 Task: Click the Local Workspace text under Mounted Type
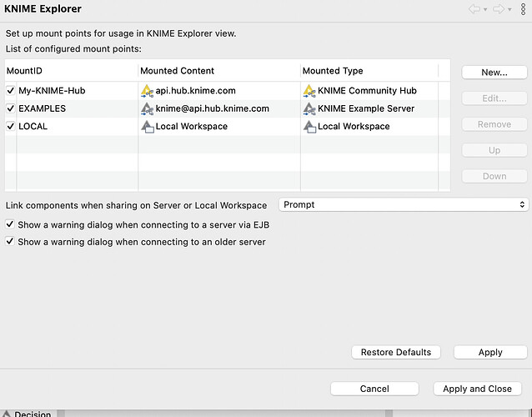(354, 126)
